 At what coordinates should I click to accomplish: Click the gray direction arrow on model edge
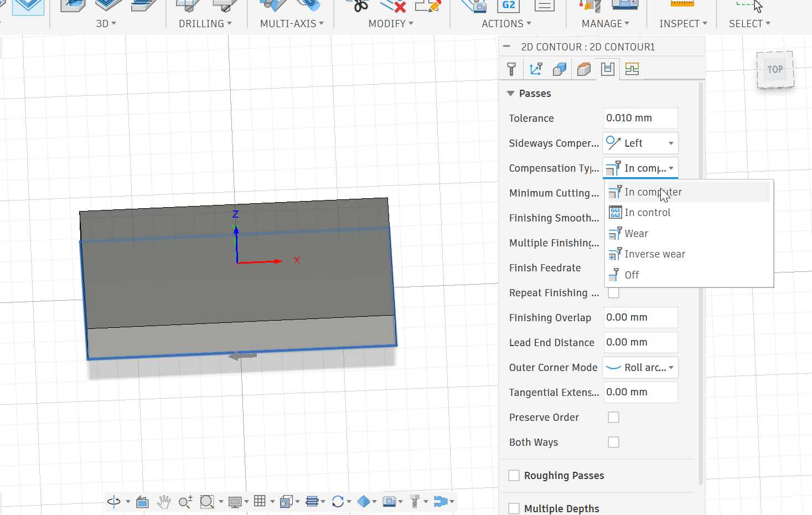pos(242,356)
